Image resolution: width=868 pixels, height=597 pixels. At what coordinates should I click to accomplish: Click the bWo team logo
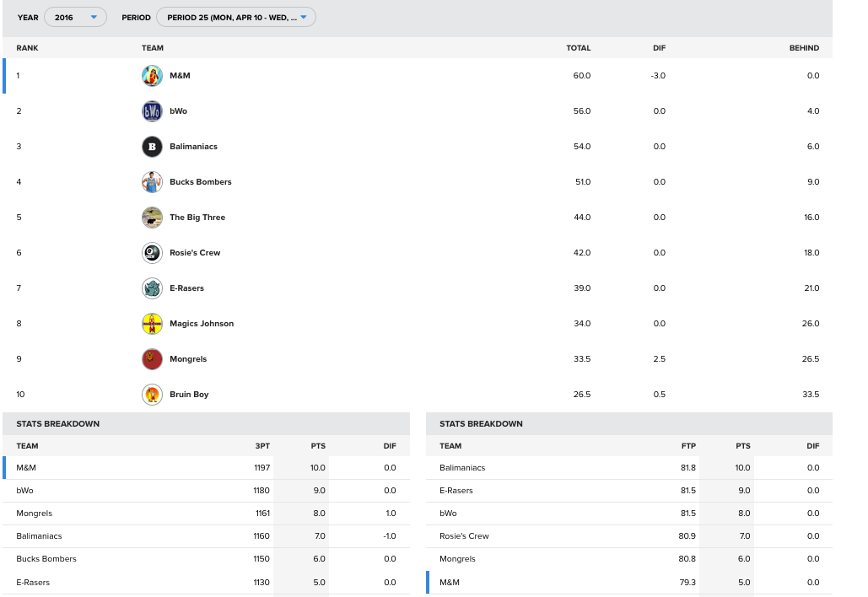click(152, 111)
